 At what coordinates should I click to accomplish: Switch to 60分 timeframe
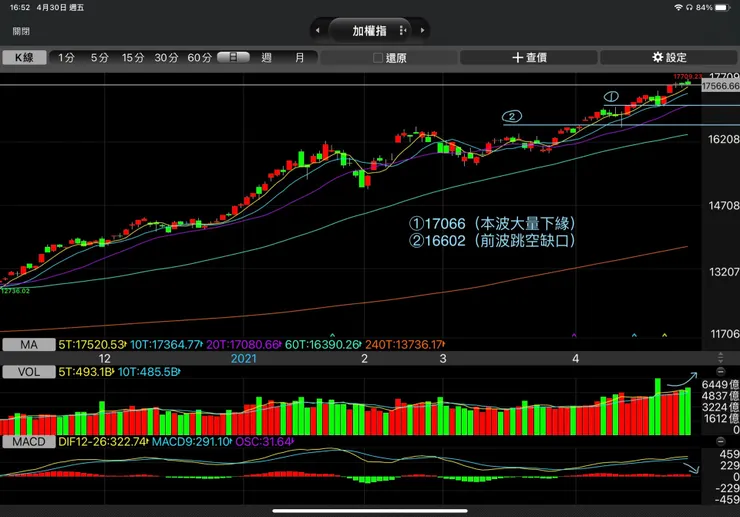[200, 58]
